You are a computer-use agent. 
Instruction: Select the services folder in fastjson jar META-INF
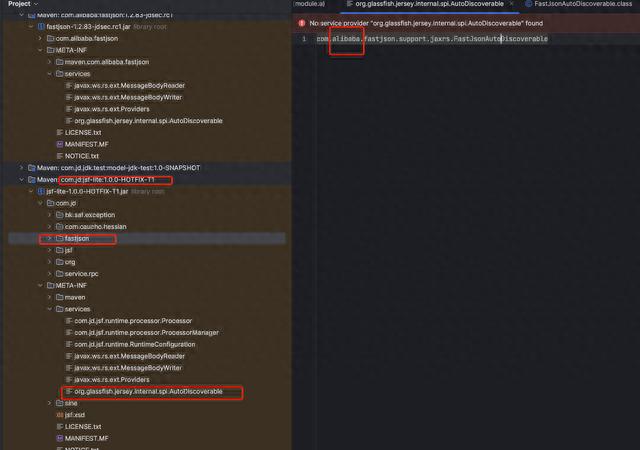77,74
